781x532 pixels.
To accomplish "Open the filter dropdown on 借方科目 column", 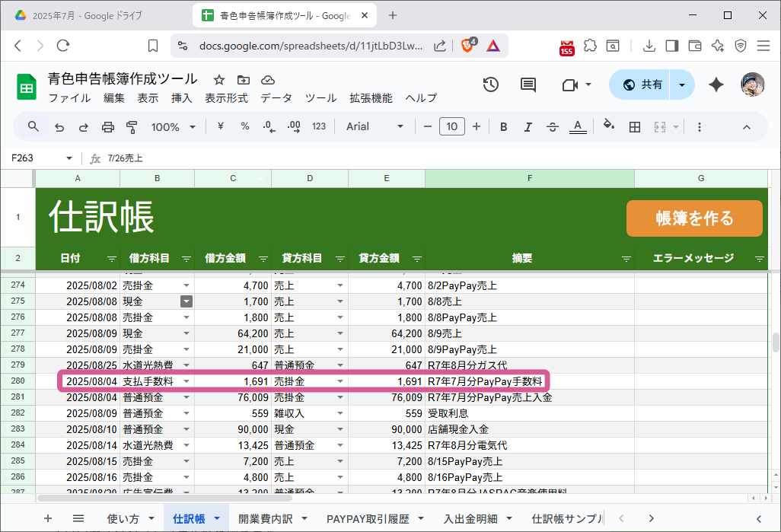I will coord(186,258).
